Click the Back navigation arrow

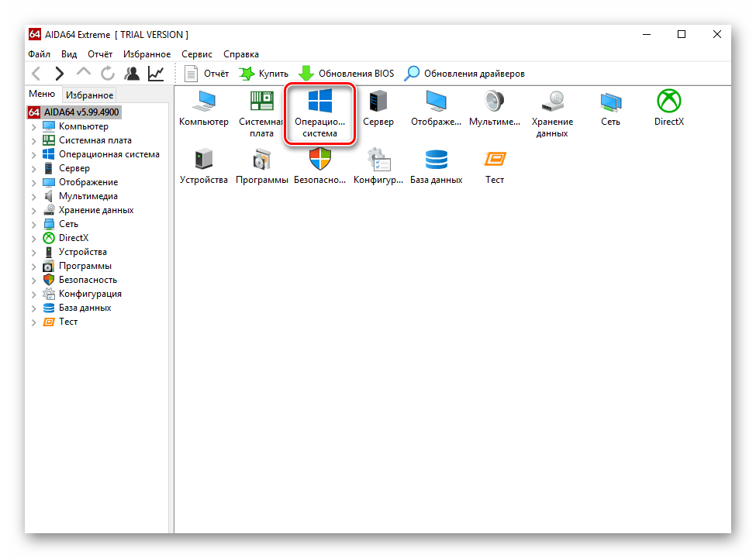tap(36, 74)
